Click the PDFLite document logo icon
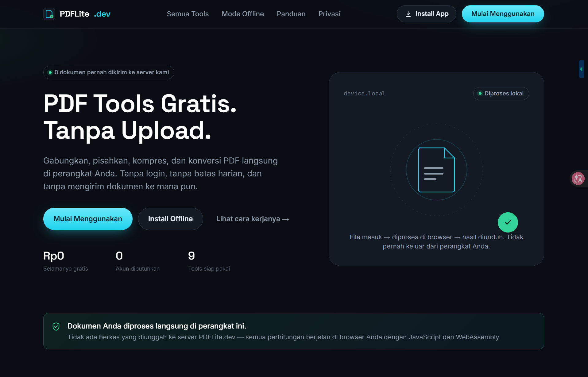The width and height of the screenshot is (588, 377). tap(49, 14)
